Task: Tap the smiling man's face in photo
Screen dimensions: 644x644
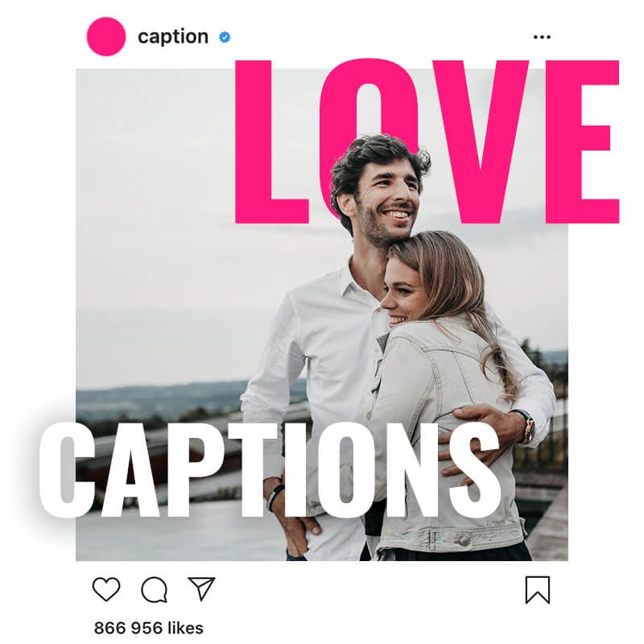Action: [x=386, y=197]
